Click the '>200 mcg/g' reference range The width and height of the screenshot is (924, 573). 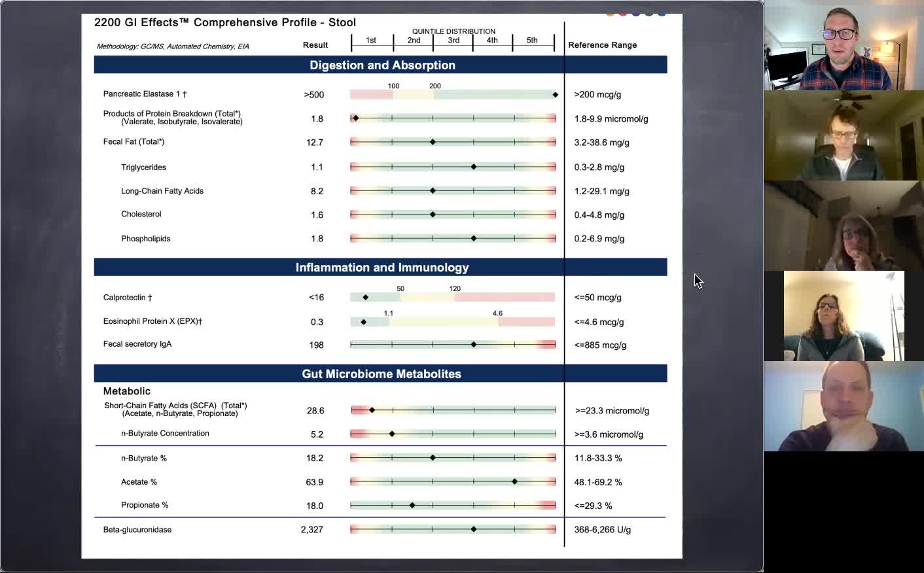pyautogui.click(x=597, y=95)
